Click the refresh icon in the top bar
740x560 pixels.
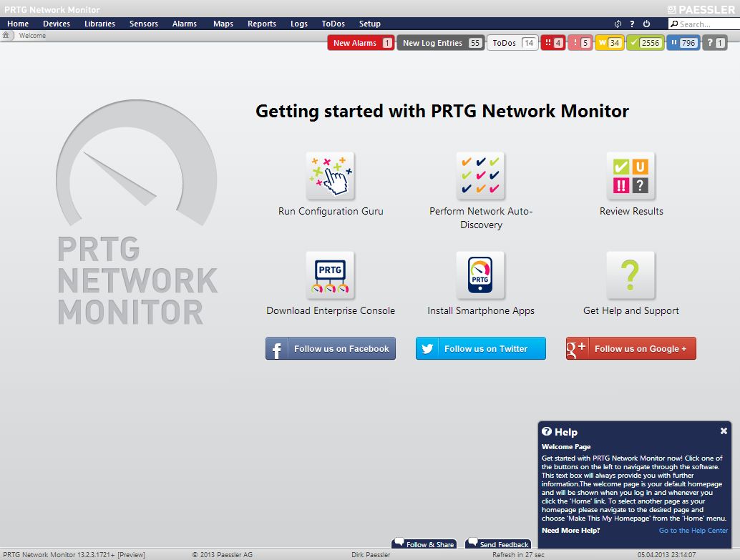[x=618, y=24]
